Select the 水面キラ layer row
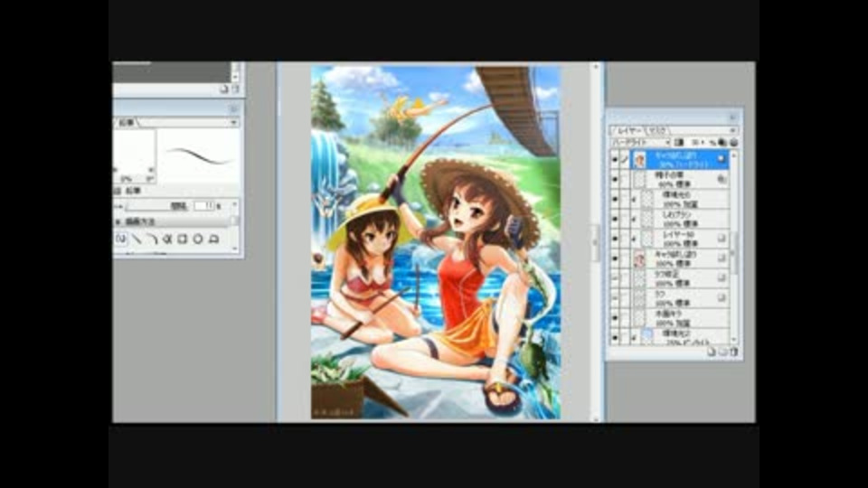 click(x=669, y=317)
